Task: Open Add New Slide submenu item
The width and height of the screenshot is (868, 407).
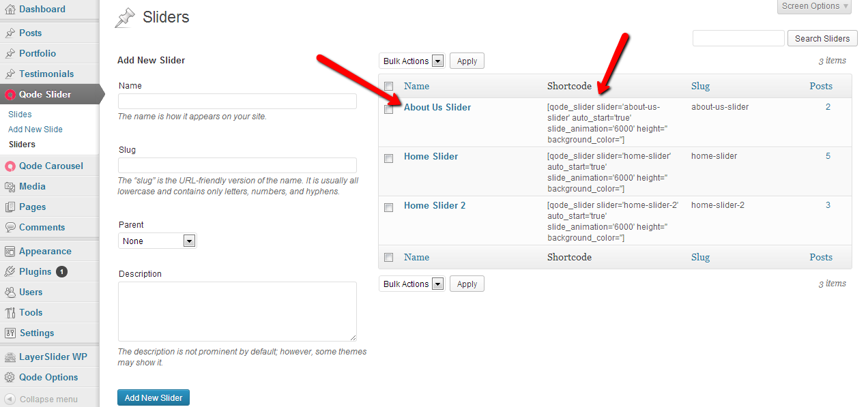Action: point(35,130)
